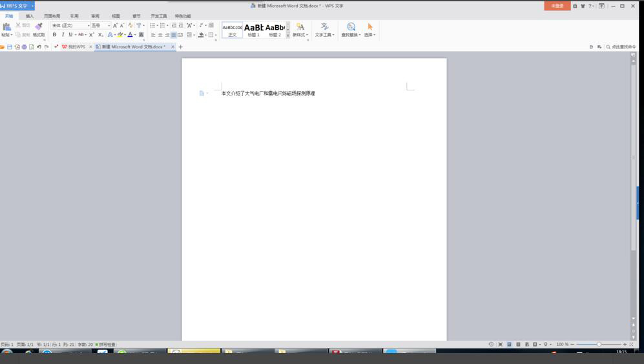Apply paragraph shading fill bucket
644x364 pixels.
coord(201,35)
